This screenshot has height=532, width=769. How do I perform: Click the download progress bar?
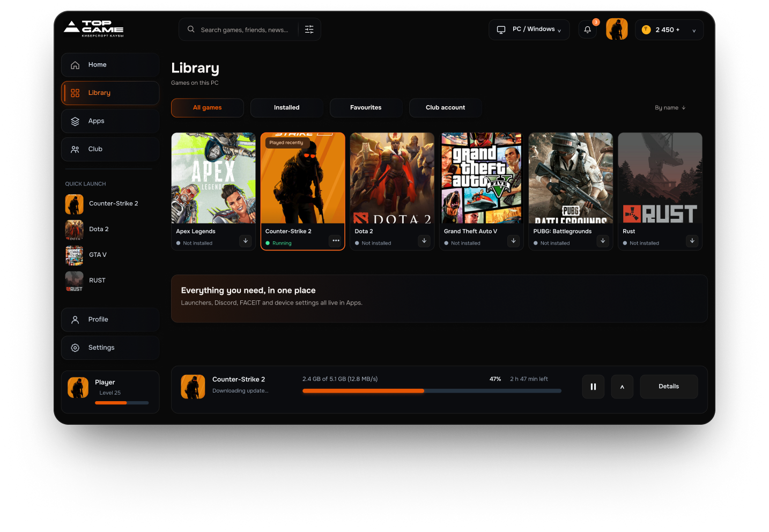click(432, 391)
